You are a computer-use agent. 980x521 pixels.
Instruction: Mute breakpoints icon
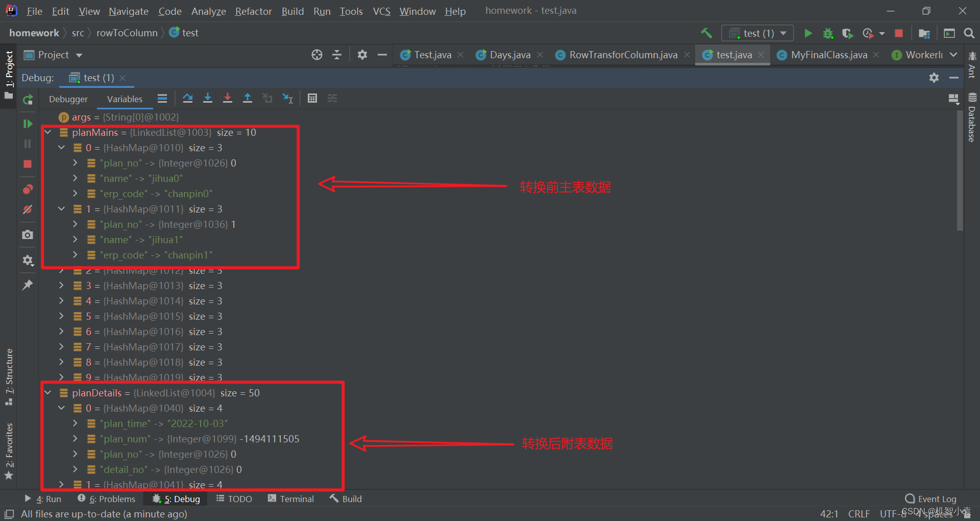point(28,209)
